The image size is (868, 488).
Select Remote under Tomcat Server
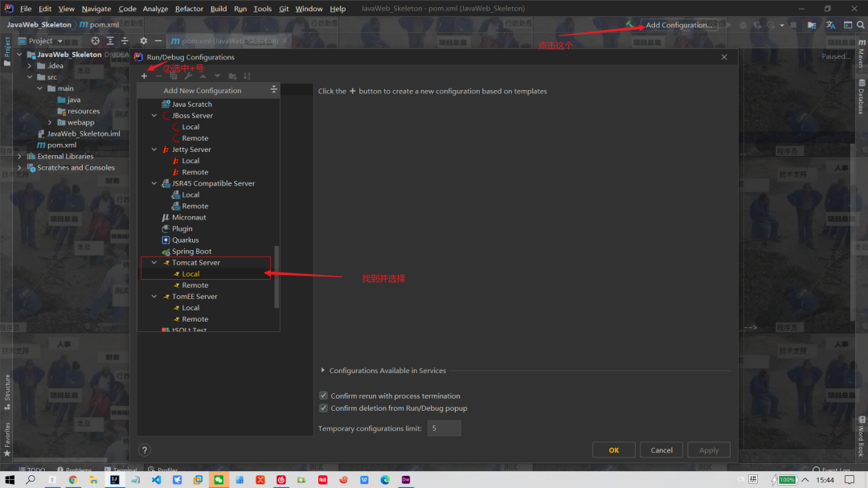click(x=194, y=285)
